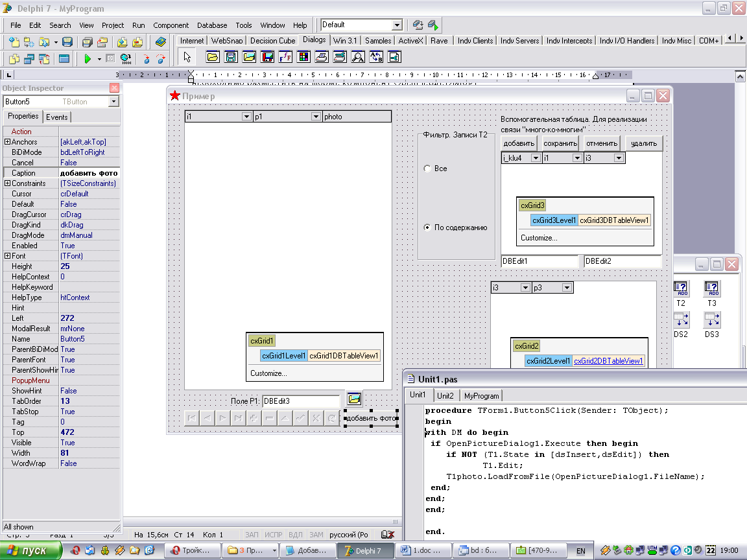Click OpenPictureDialog1 icon on the form
The width and height of the screenshot is (747, 560).
(354, 399)
